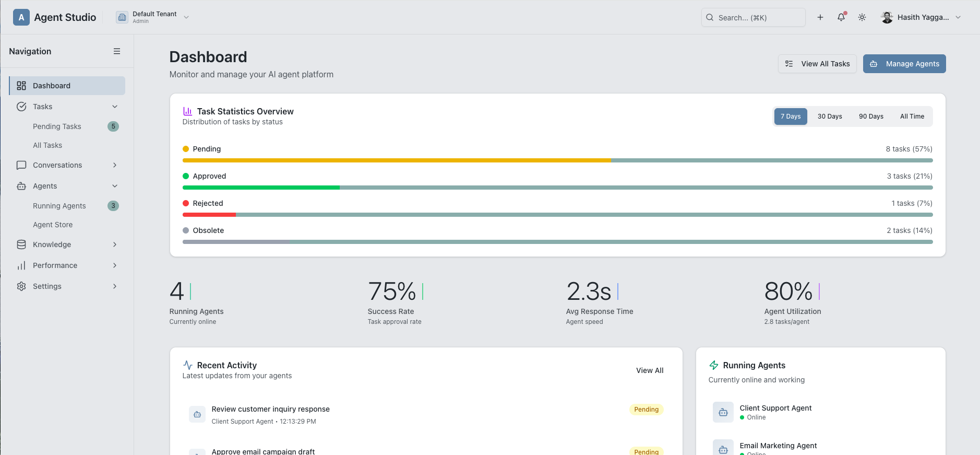Collapse the Tasks section chevron
Image resolution: width=980 pixels, height=455 pixels.
(115, 107)
